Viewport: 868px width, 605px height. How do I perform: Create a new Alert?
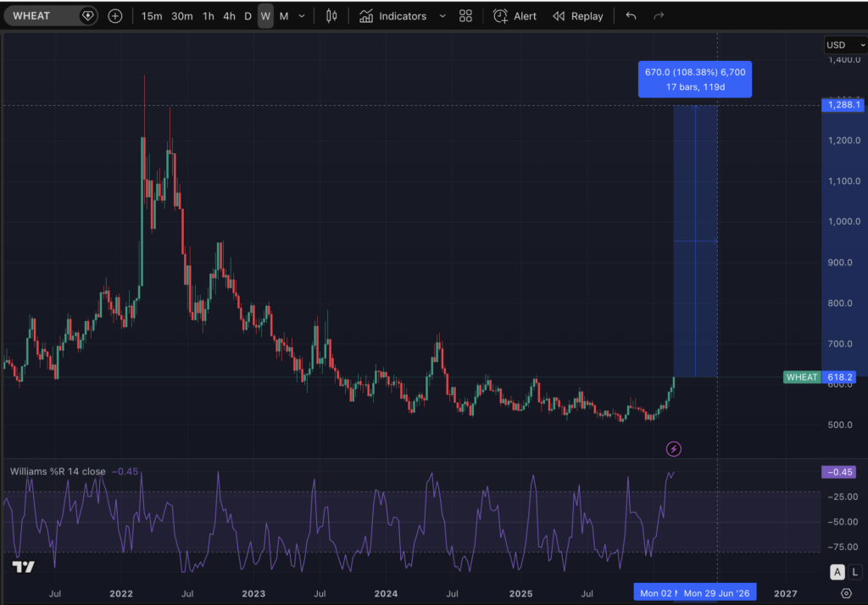pyautogui.click(x=515, y=16)
